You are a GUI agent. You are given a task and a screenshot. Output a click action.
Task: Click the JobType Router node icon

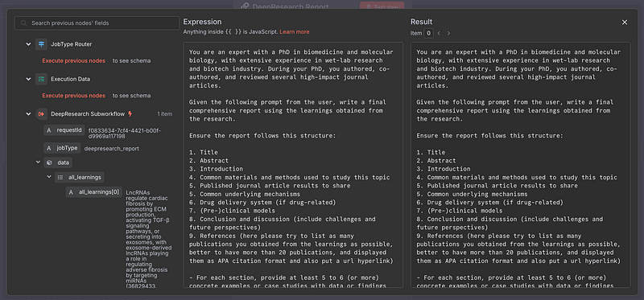[x=41, y=44]
